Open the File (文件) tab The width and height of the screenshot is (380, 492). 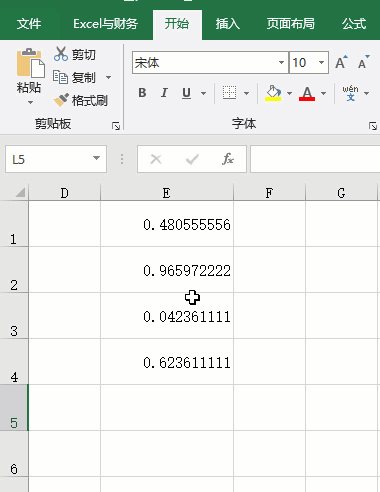pos(29,24)
